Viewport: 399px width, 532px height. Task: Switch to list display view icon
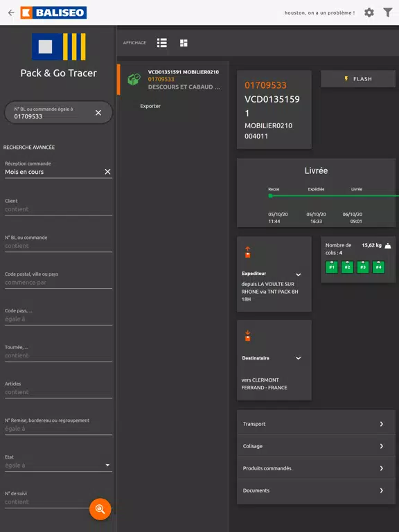click(162, 43)
